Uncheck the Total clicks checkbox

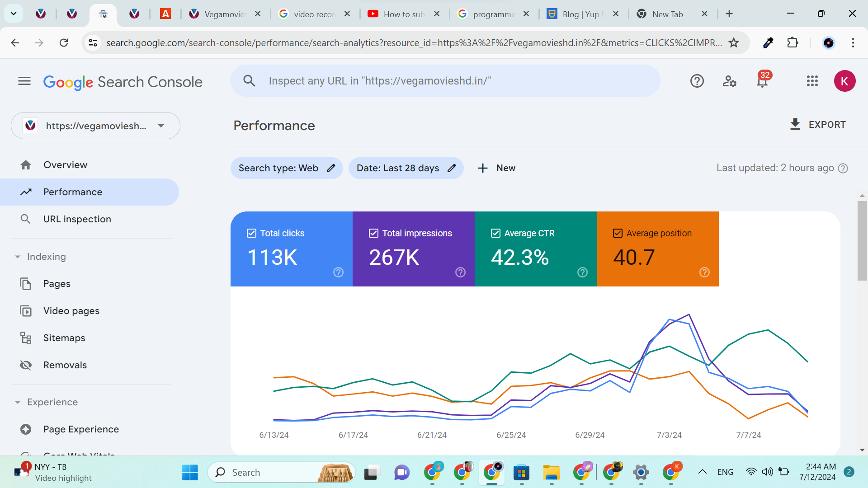pos(252,233)
